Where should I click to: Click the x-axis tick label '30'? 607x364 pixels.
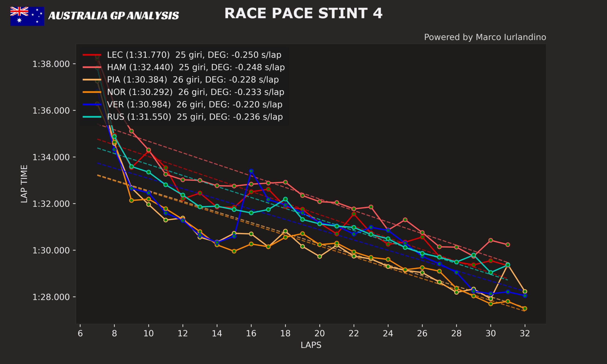[x=491, y=333]
